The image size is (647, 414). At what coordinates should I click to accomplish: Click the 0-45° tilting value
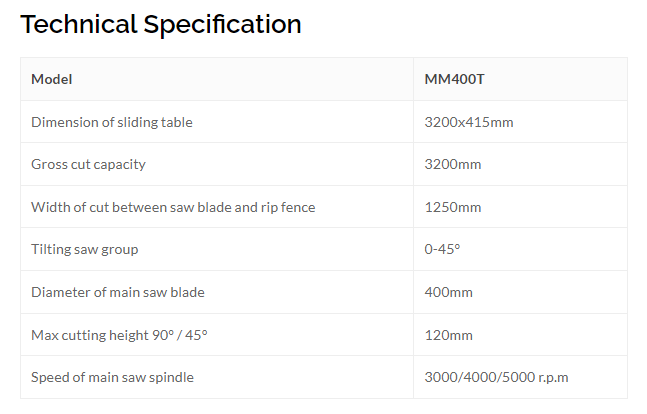[442, 249]
